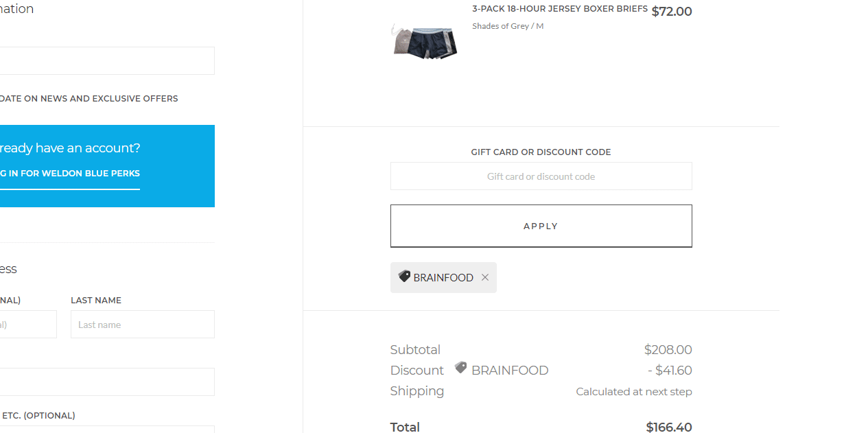Log in for Weldon Blue perks

70,174
